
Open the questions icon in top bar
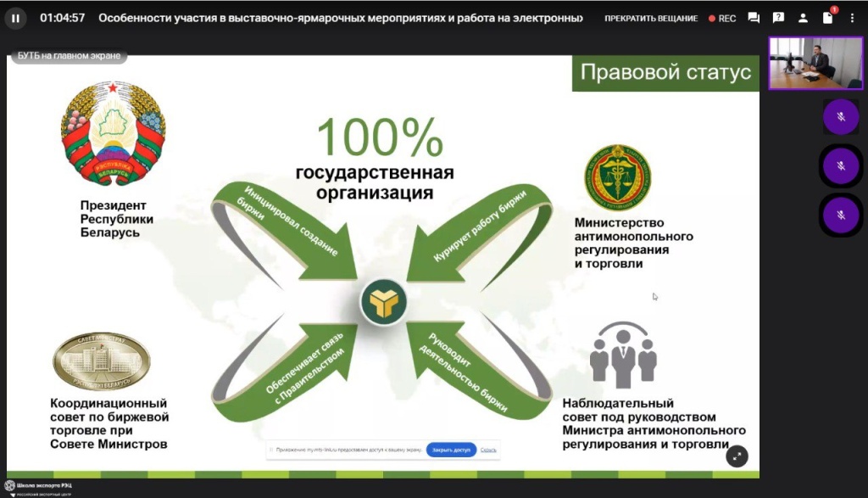pos(778,18)
